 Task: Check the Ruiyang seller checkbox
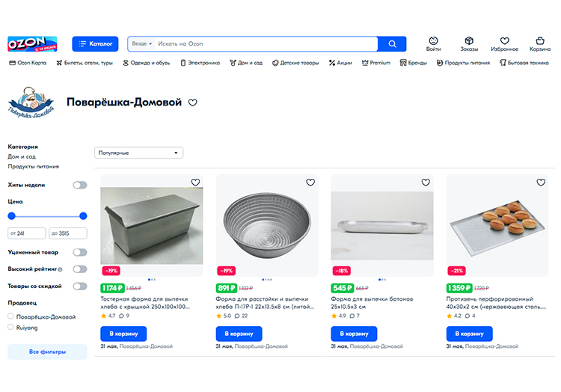point(10,327)
